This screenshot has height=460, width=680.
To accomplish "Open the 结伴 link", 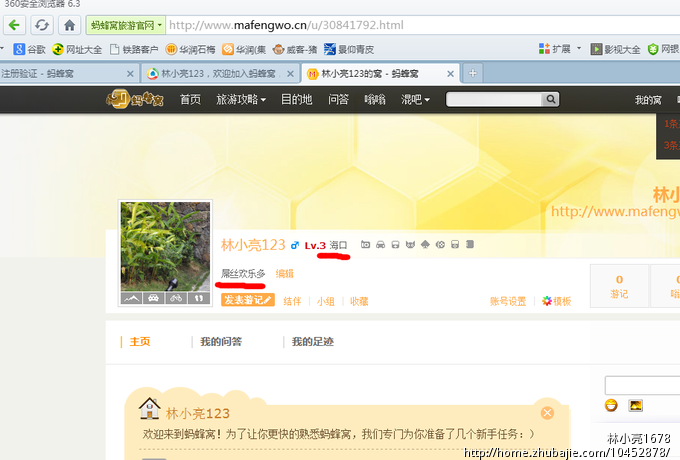I will tap(292, 301).
